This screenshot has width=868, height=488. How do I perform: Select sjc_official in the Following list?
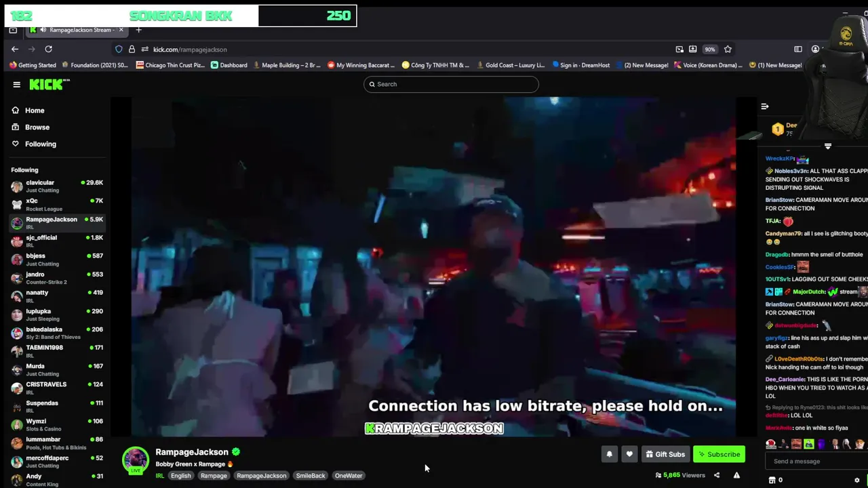57,241
